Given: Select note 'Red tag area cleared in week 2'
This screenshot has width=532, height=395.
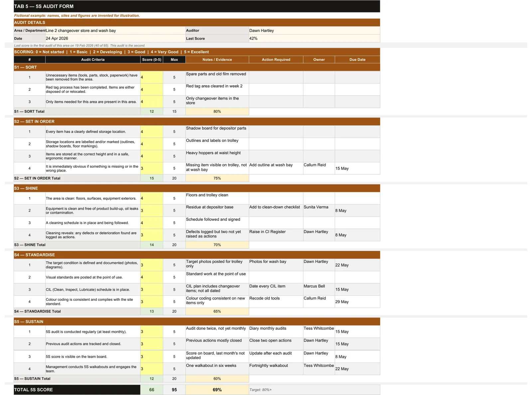Looking at the screenshot, I should 217,90.
